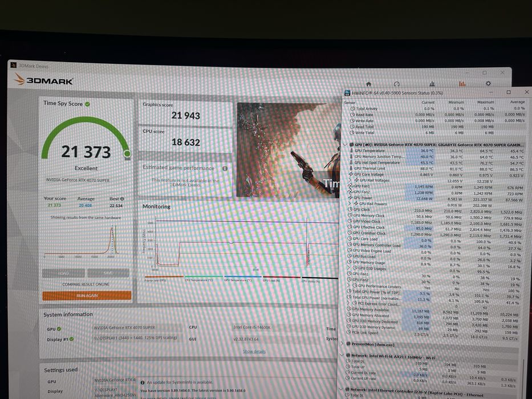532x399 pixels.
Task: Click the green check beside Time Spy Score
Action: coord(88,104)
